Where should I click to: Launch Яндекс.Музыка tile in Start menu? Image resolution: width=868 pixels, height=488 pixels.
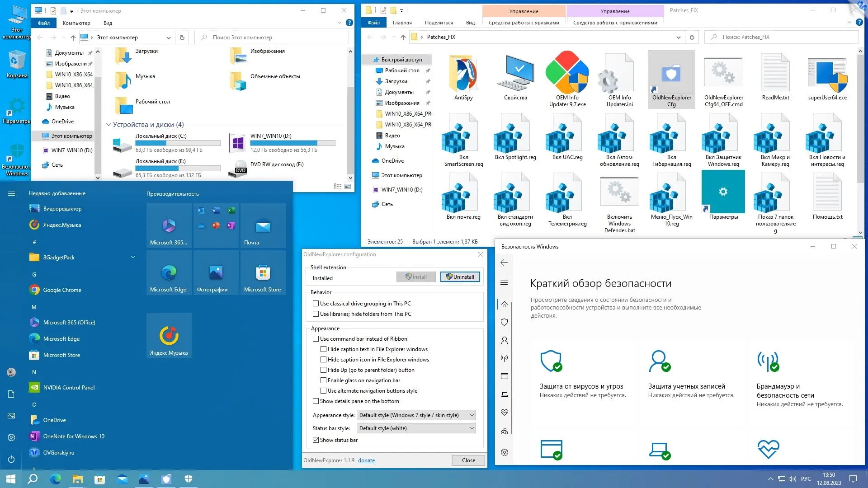point(169,336)
